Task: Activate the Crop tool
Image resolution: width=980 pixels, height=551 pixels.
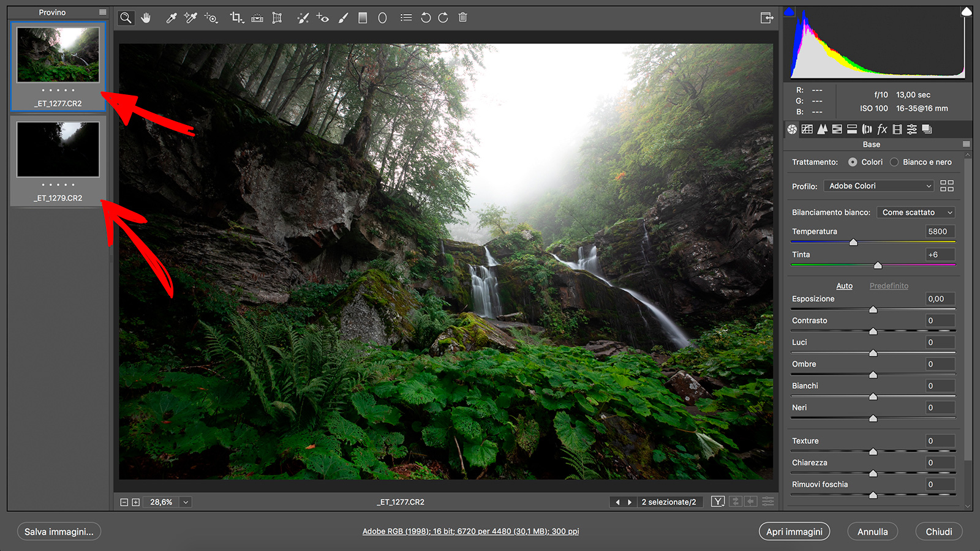Action: [x=237, y=18]
